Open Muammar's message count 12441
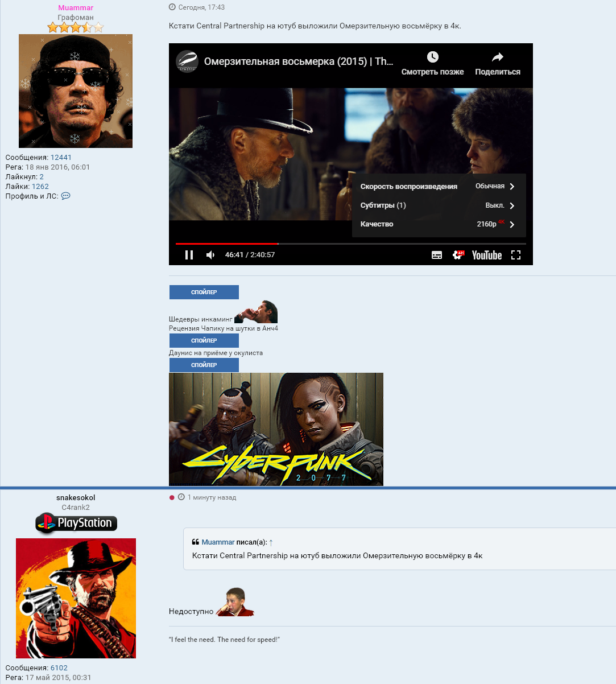 61,158
